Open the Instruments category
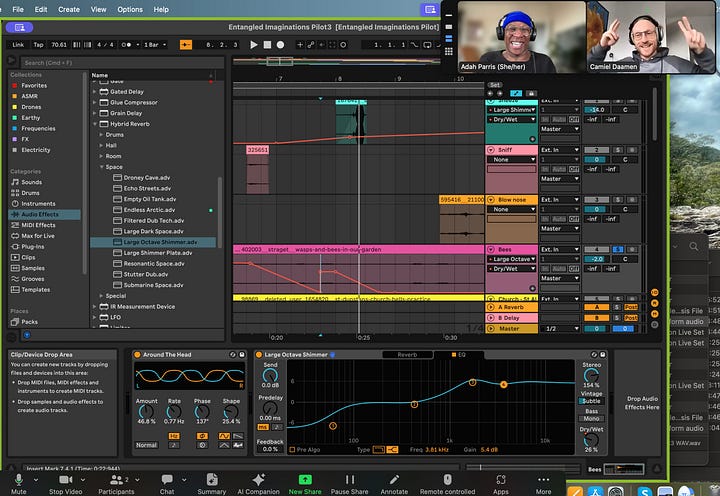The width and height of the screenshot is (720, 496). coord(38,203)
